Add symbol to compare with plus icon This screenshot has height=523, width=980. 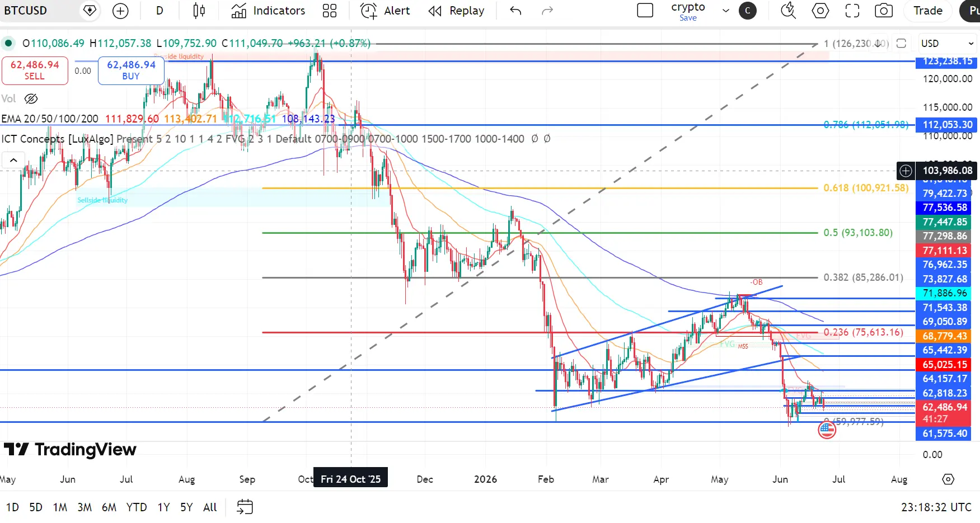click(x=120, y=11)
